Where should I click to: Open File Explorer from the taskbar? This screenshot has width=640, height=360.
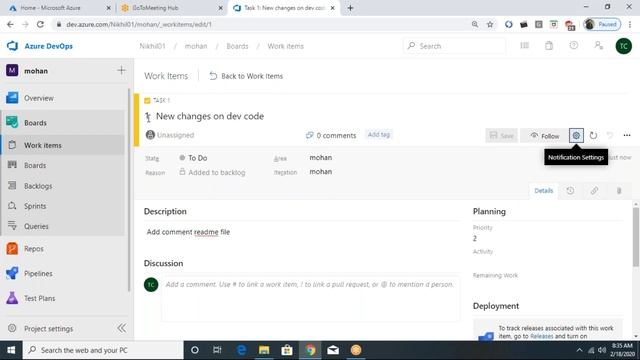tap(264, 350)
